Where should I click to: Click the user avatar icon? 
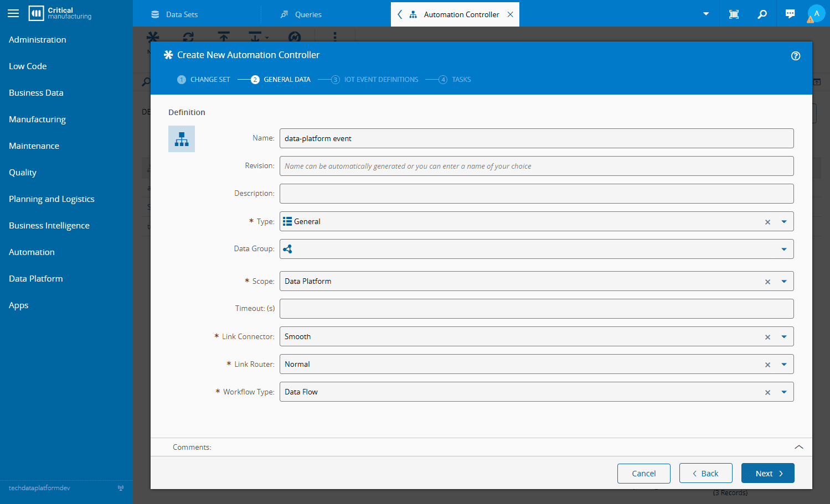click(816, 14)
